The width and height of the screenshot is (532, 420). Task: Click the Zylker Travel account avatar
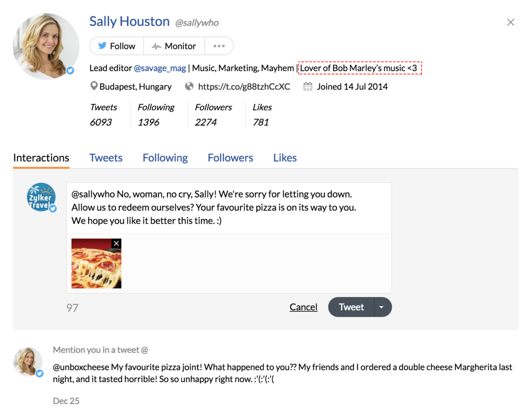tap(41, 197)
